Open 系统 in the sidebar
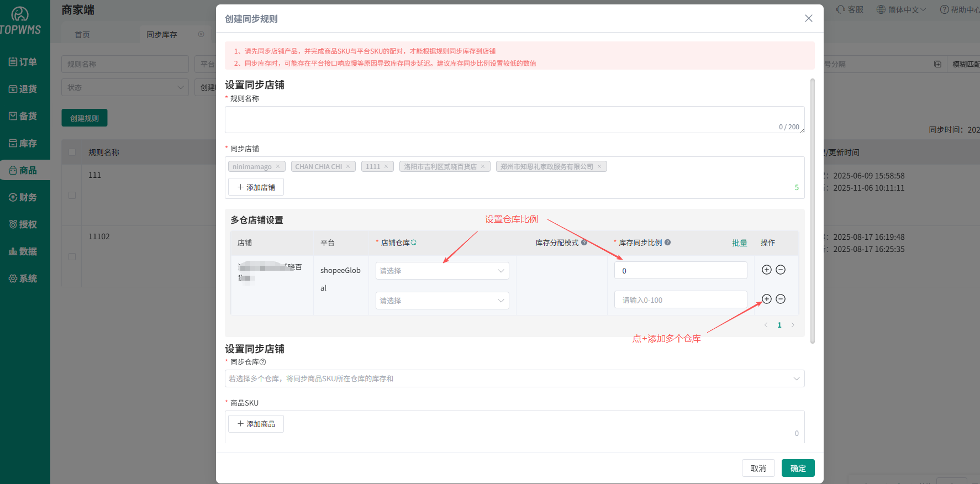 [23, 278]
